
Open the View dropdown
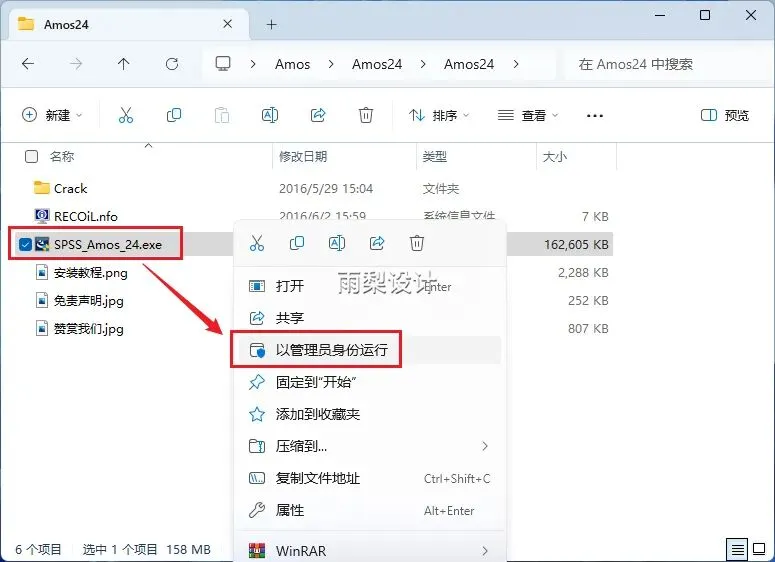coord(527,115)
